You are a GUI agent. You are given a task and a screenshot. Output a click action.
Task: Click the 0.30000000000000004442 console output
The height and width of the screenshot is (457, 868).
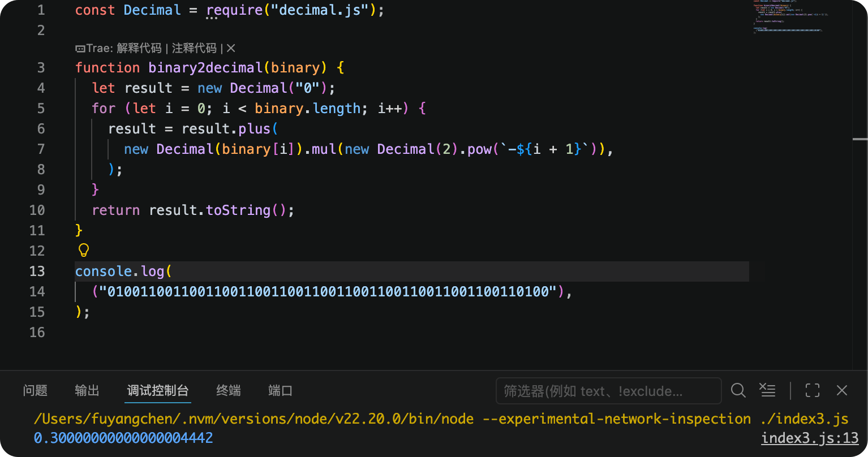123,438
